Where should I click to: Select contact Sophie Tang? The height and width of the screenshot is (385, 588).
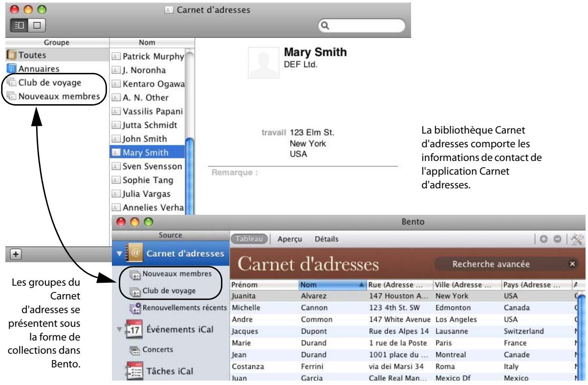147,180
